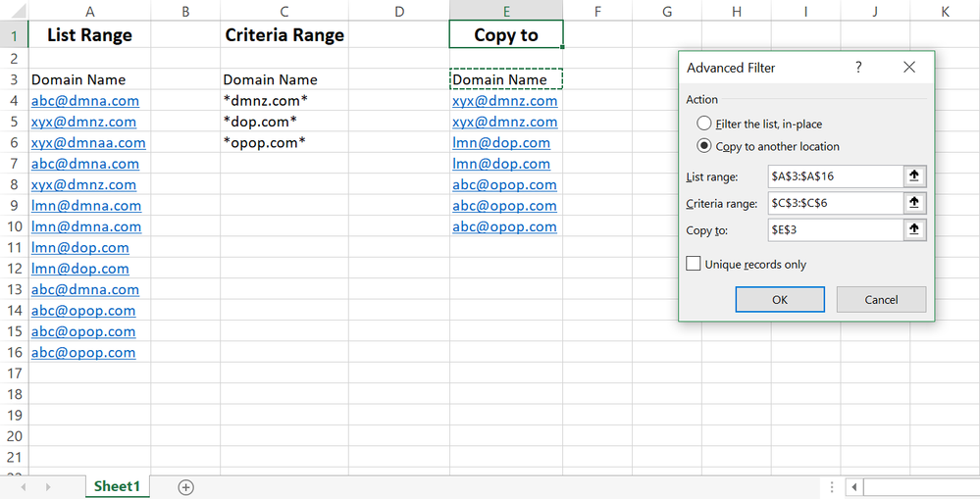
Task: Open xyx@dmnaa.com link in row 6
Action: [88, 143]
